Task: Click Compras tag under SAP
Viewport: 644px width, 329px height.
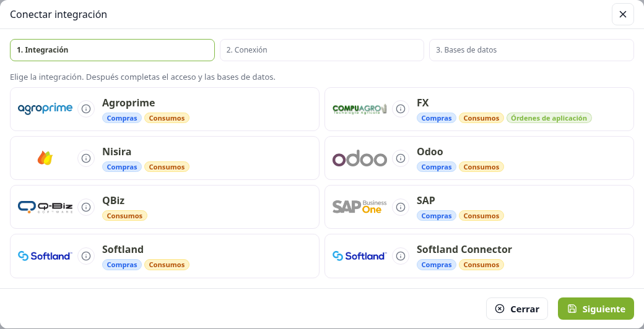Action: (x=437, y=216)
